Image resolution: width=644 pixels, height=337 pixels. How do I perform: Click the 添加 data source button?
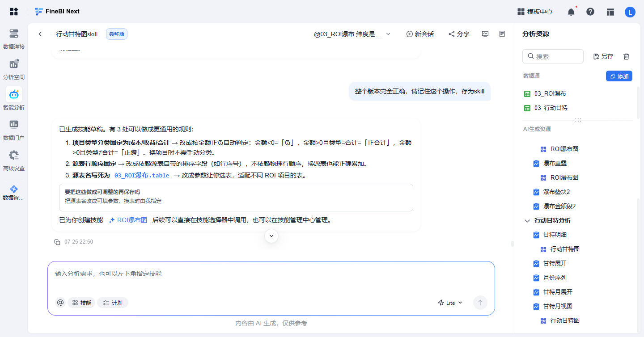coord(619,76)
